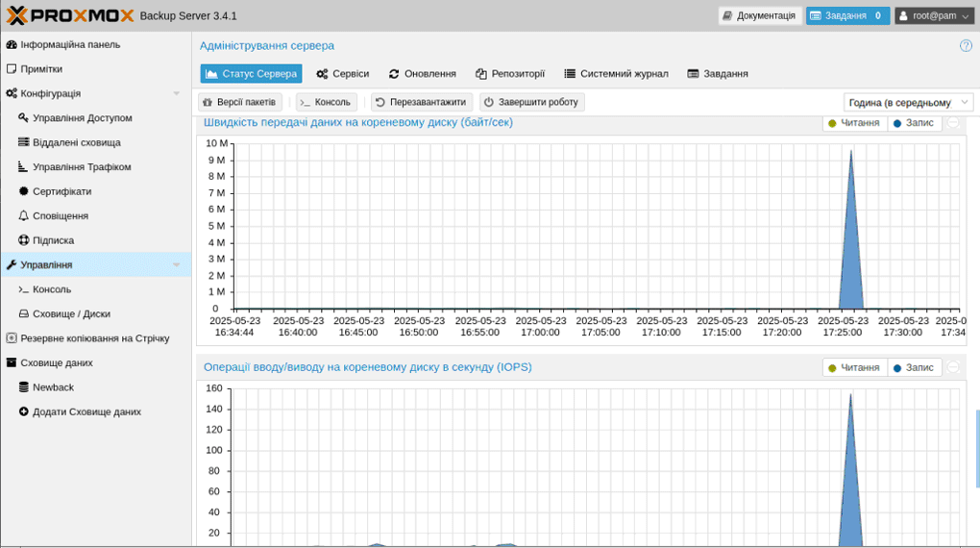
Task: Open Сповіщення bell item
Action: point(60,216)
